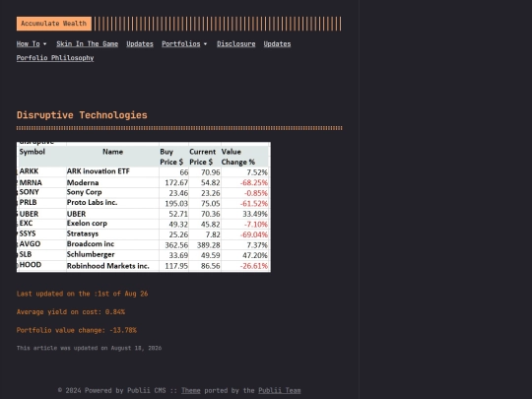Expand the Portfolios dropdown arrow
Image resolution: width=532 pixels, height=399 pixels.
[205, 44]
